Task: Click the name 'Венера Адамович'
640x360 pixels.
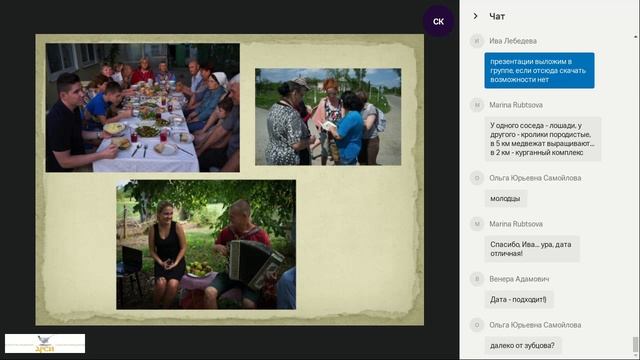Action: (519, 279)
